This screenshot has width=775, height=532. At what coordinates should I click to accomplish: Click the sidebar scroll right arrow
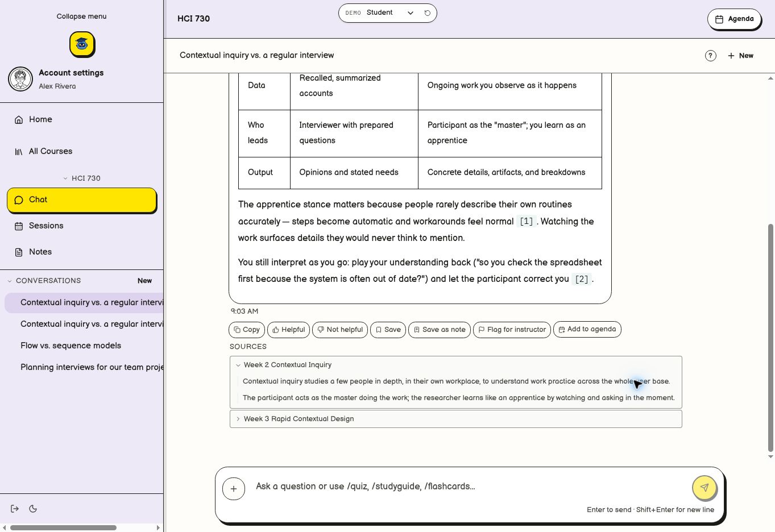pos(158,527)
